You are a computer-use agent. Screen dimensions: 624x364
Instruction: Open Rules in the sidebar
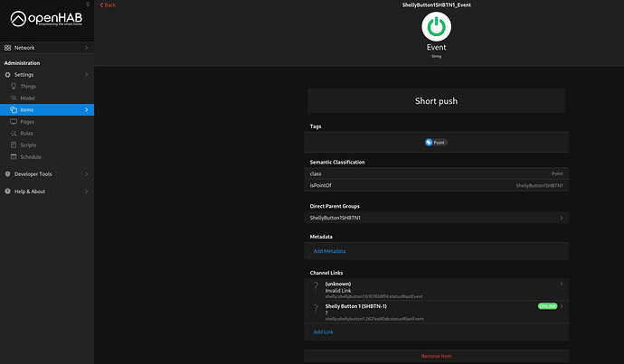coord(47,134)
